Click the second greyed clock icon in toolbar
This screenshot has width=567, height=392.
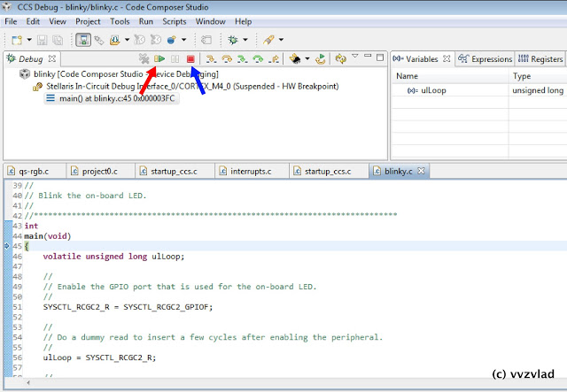[x=156, y=40]
